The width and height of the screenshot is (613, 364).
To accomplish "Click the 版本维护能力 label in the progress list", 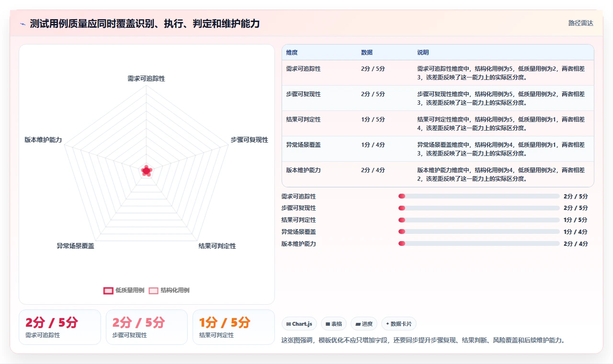I will tap(299, 244).
